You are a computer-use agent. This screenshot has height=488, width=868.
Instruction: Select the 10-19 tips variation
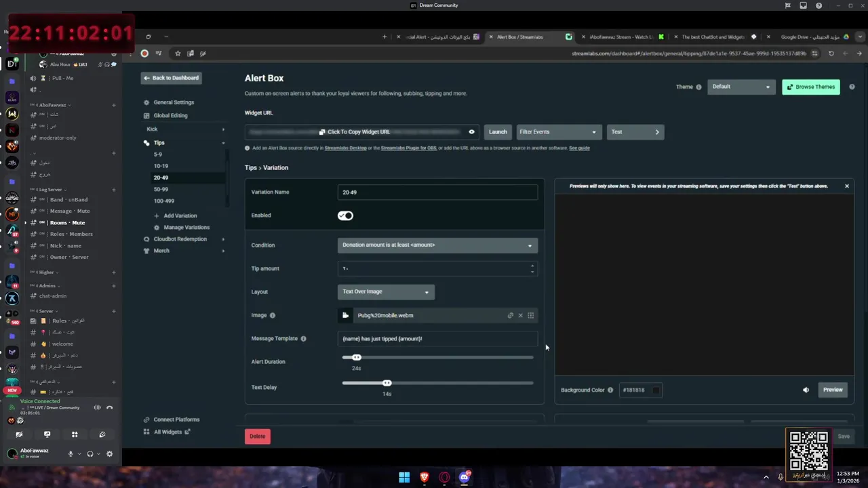pos(161,166)
